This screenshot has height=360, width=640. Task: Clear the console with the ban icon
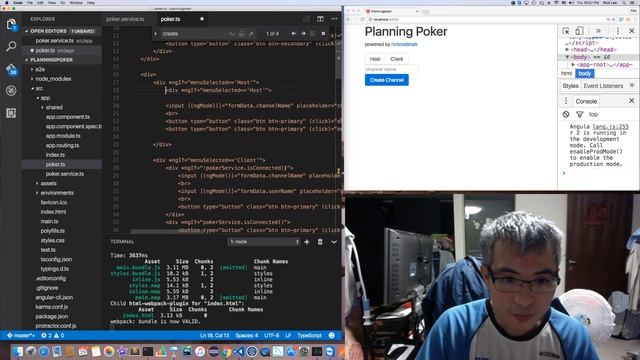click(x=566, y=114)
